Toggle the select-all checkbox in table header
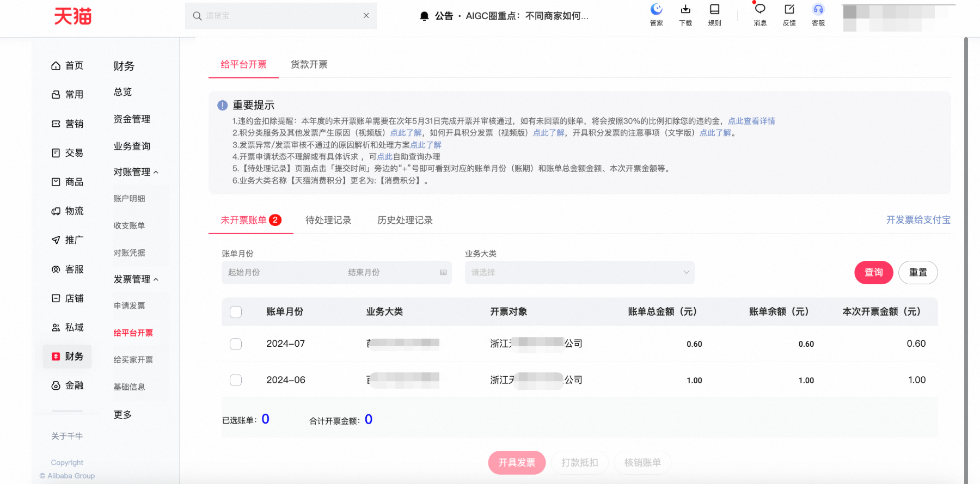This screenshot has height=484, width=980. [x=236, y=312]
